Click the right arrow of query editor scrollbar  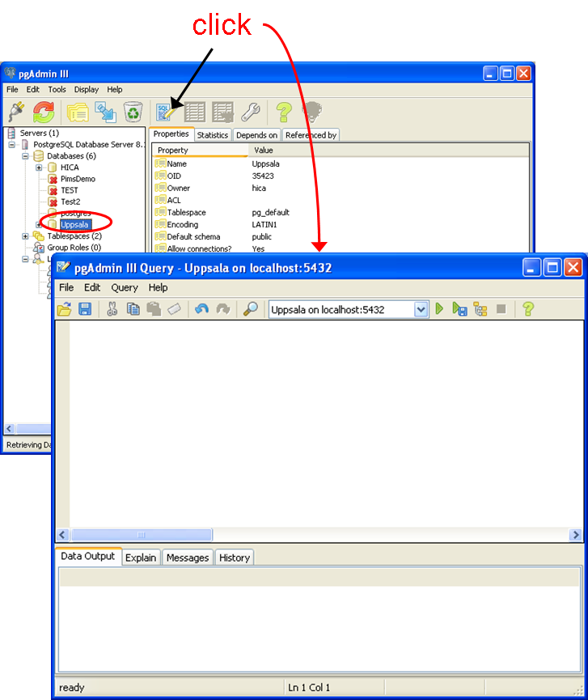click(576, 535)
